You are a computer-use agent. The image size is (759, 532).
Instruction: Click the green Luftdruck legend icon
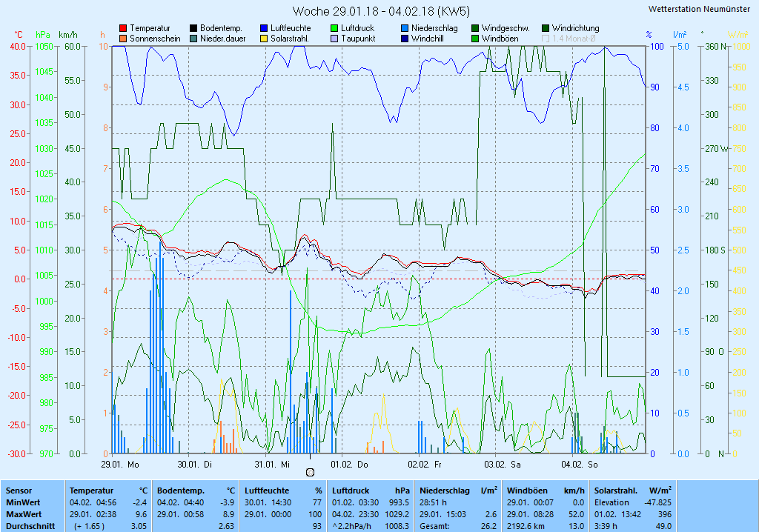coord(334,28)
